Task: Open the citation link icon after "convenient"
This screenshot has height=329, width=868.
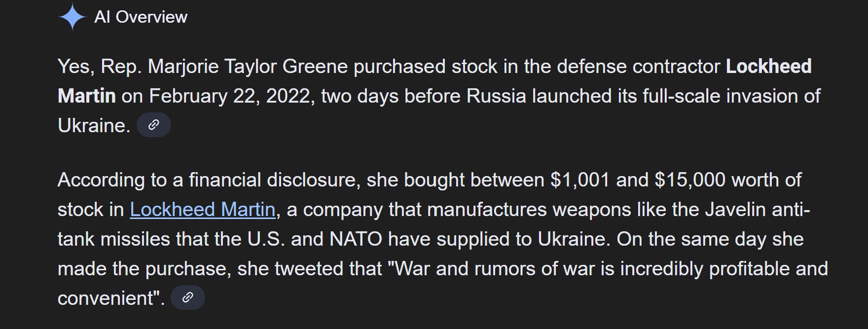Action: click(x=187, y=297)
